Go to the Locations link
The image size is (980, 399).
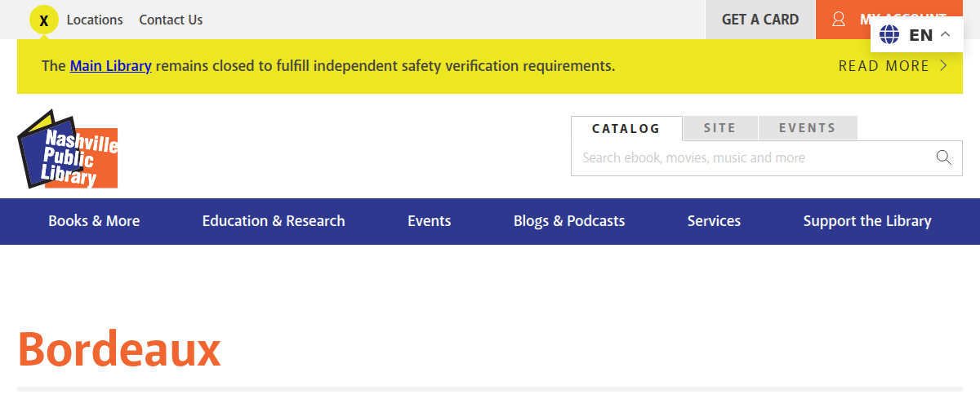click(x=95, y=20)
